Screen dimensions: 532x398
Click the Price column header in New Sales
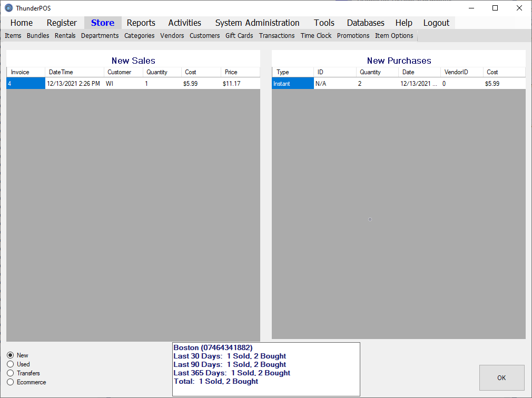240,72
